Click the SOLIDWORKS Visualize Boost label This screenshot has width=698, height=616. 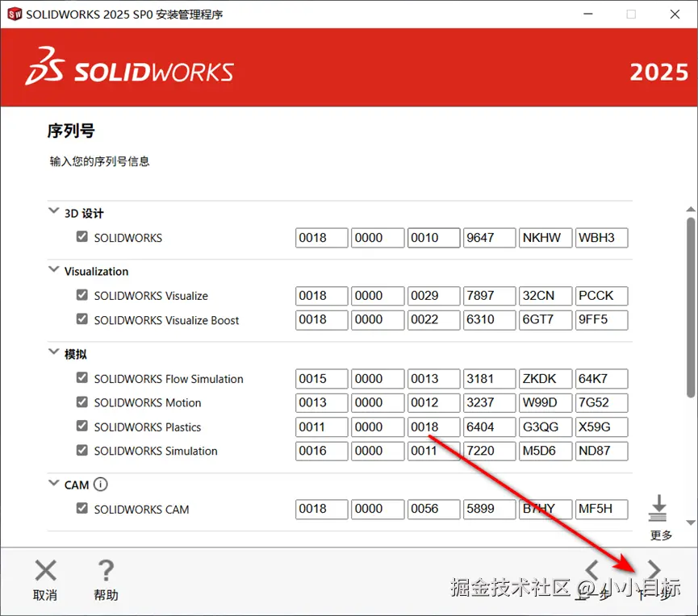pyautogui.click(x=166, y=320)
